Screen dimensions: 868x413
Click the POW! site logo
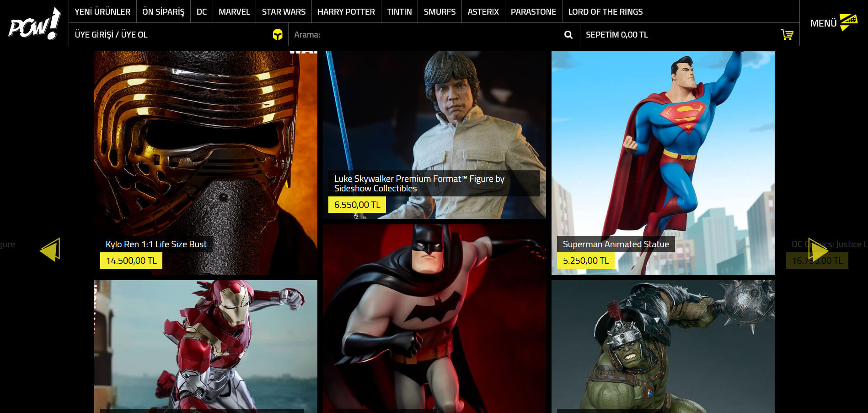(x=34, y=24)
